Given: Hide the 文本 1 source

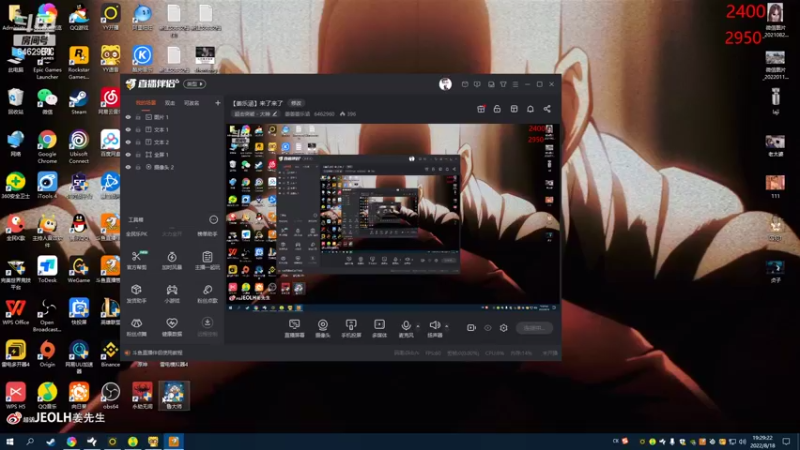Looking at the screenshot, I should (128, 130).
